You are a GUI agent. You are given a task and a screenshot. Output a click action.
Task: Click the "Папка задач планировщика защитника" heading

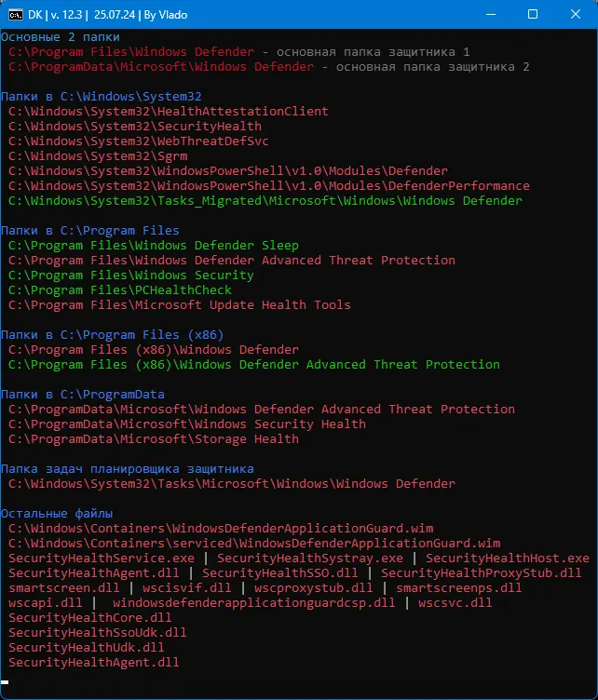point(127,469)
